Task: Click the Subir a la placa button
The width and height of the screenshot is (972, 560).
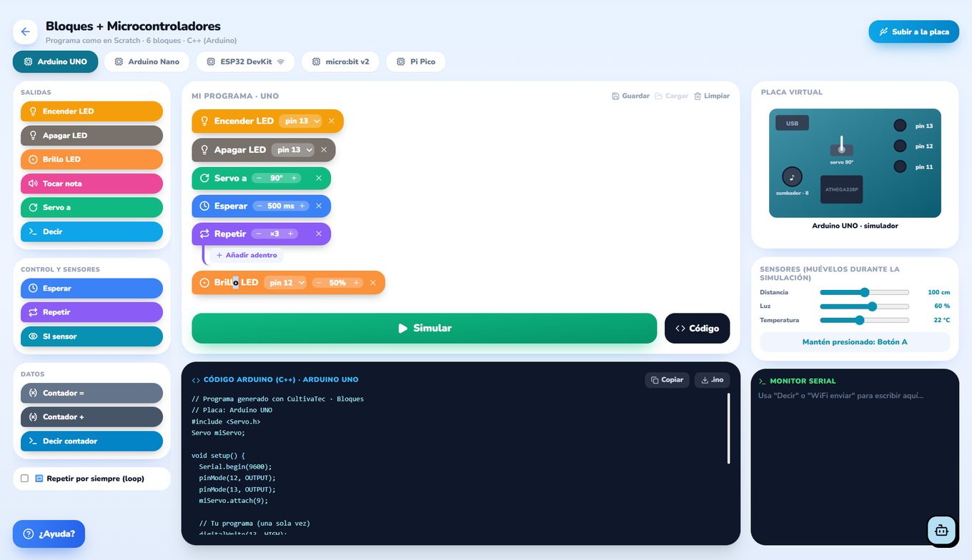Action: pyautogui.click(x=913, y=31)
